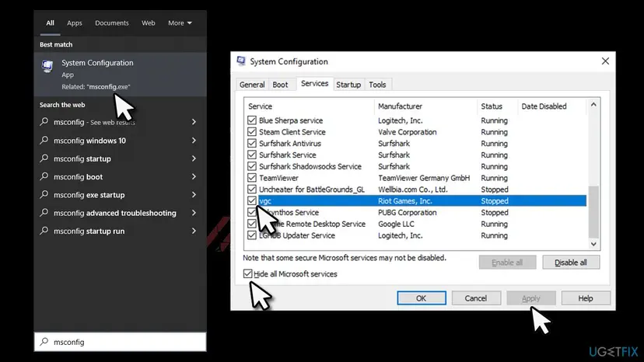Toggle Hide all Microsoft services checkbox
Image resolution: width=644 pixels, height=362 pixels.
[247, 273]
